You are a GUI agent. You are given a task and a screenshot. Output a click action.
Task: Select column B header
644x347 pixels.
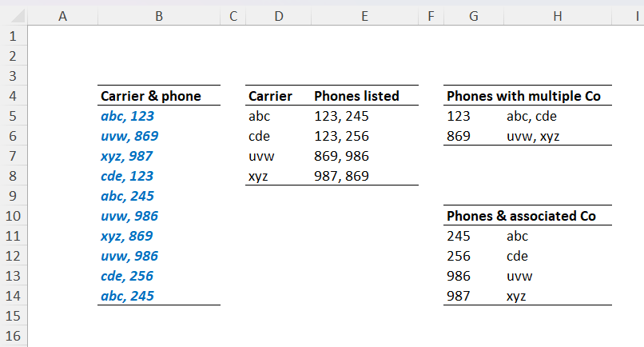(159, 16)
